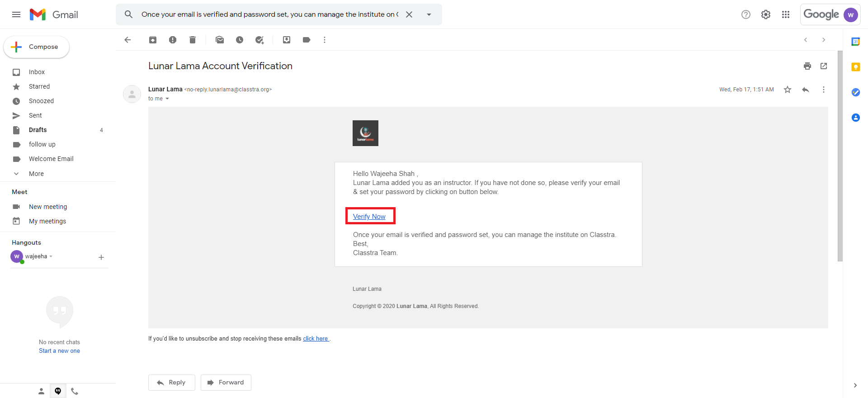The image size is (868, 398).
Task: Clear the search box text
Action: [409, 14]
